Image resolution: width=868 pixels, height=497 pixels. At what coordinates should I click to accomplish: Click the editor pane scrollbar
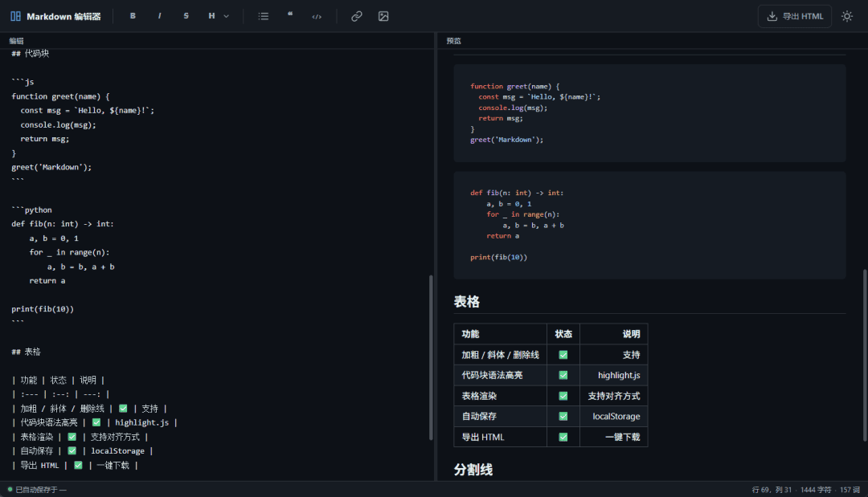coord(431,357)
